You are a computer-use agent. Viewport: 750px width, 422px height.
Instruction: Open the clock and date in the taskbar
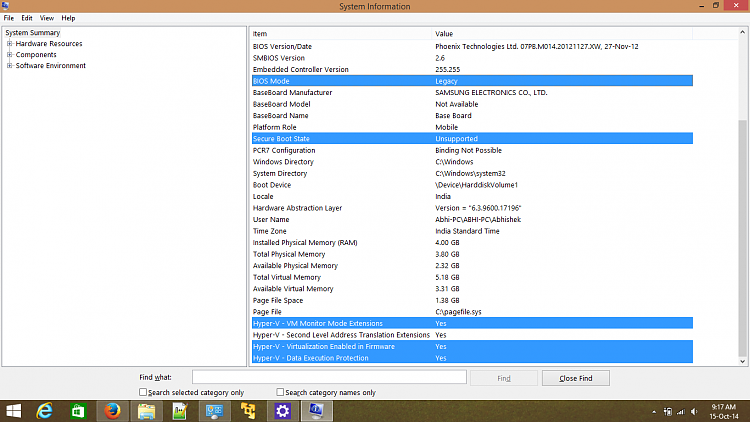[x=724, y=411]
